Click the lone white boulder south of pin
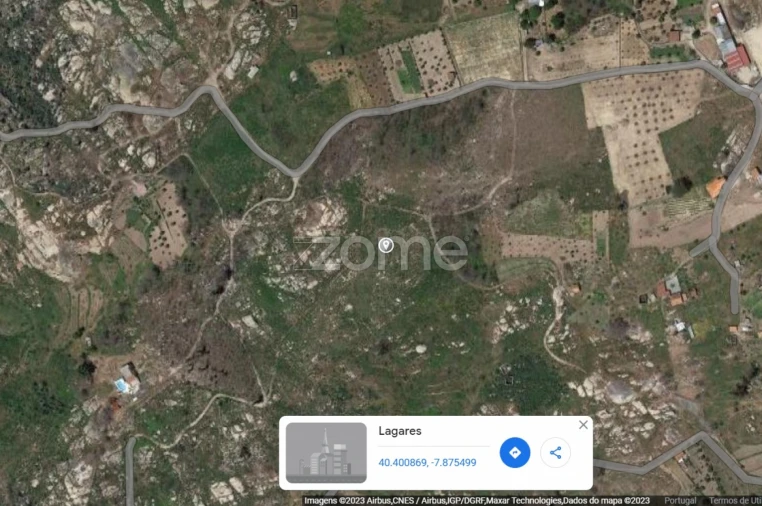762x506 pixels. point(420,349)
